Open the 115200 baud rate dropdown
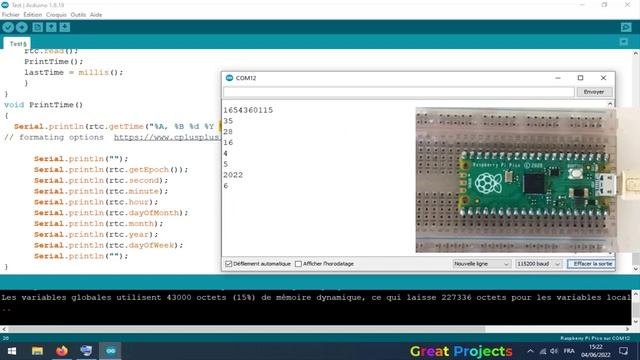Image resolution: width=640 pixels, height=360 pixels. (538, 264)
